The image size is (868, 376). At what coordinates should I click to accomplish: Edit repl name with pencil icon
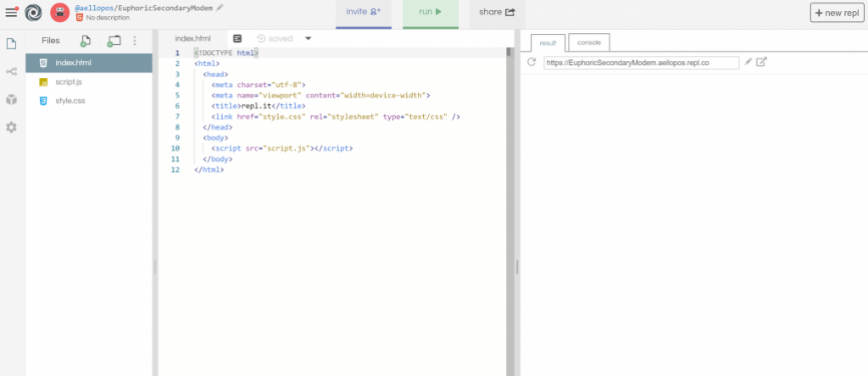220,7
